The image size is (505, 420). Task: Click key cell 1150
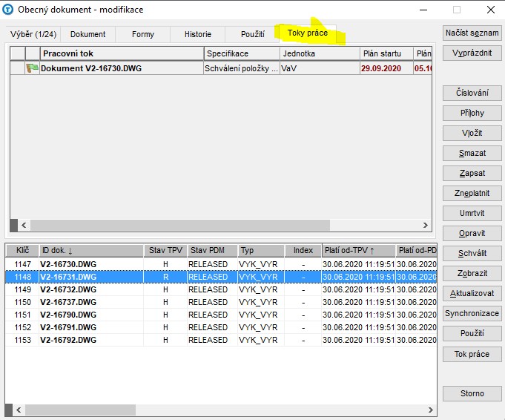click(22, 302)
